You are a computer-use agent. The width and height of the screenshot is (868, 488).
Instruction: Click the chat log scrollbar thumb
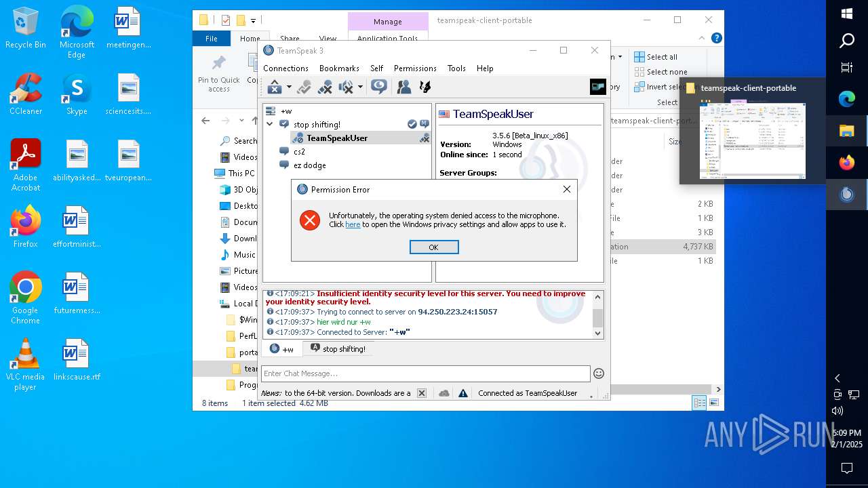coord(597,317)
